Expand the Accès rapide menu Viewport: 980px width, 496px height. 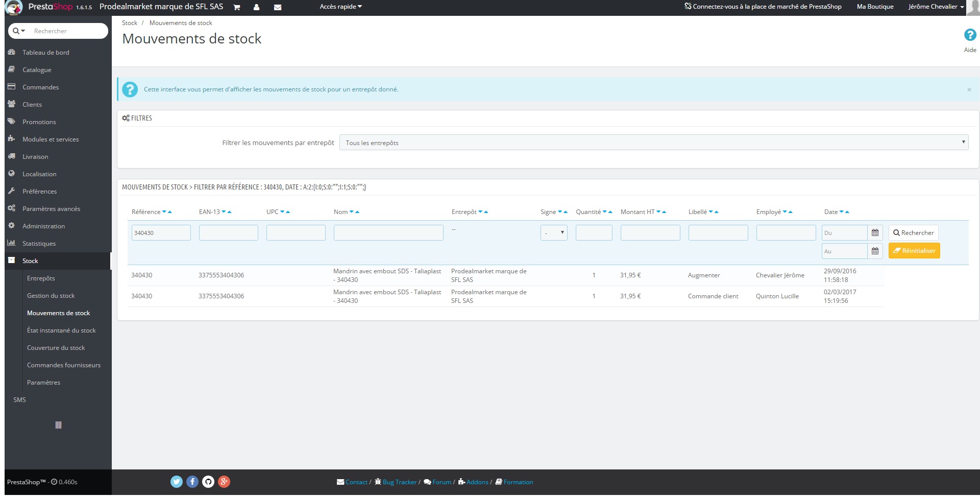[340, 7]
